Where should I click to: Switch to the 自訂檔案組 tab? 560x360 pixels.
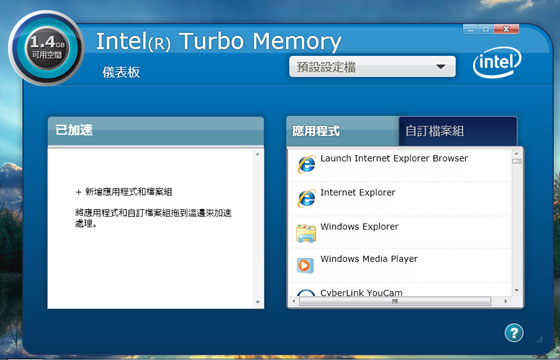click(458, 131)
